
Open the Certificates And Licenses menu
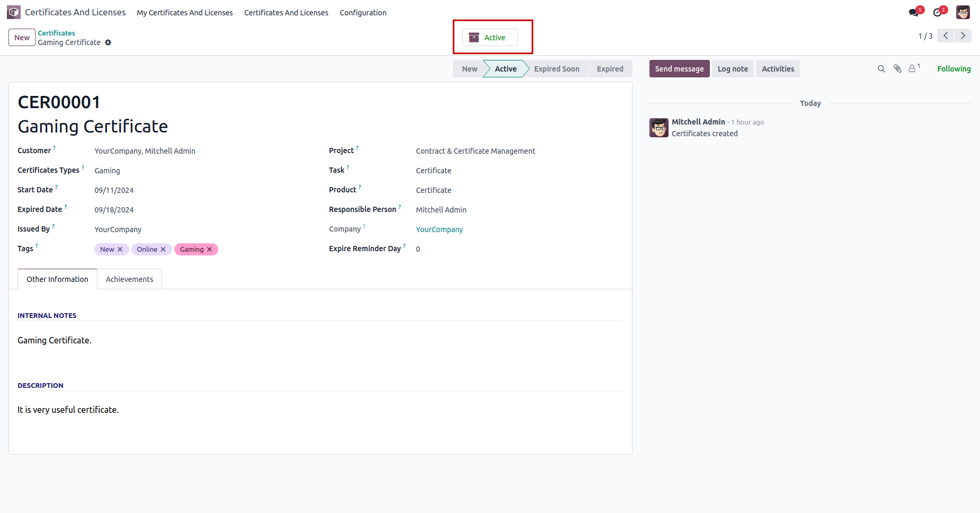click(x=286, y=13)
